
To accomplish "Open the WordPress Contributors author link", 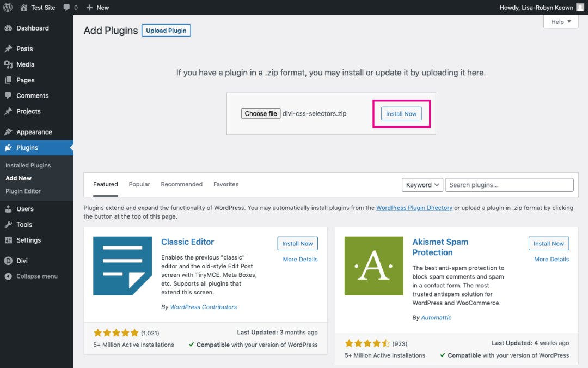I will point(203,307).
